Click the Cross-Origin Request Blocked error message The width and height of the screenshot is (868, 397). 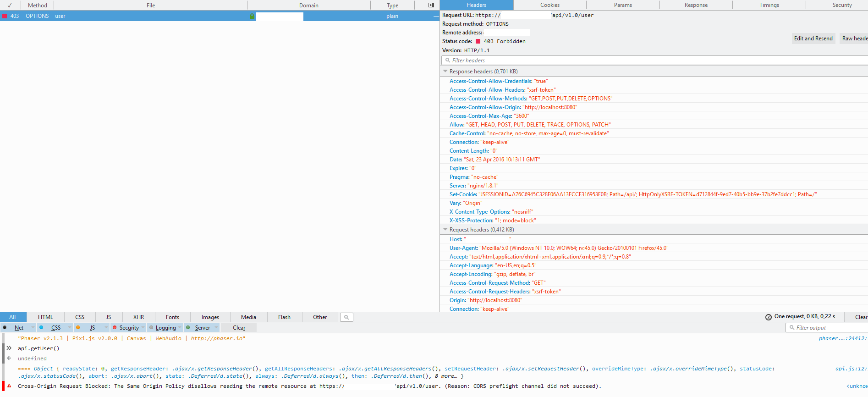tap(309, 386)
